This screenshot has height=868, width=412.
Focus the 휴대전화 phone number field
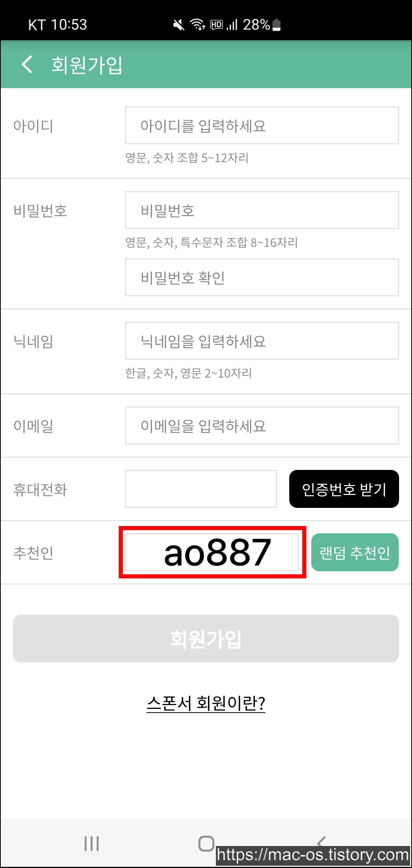pyautogui.click(x=201, y=489)
